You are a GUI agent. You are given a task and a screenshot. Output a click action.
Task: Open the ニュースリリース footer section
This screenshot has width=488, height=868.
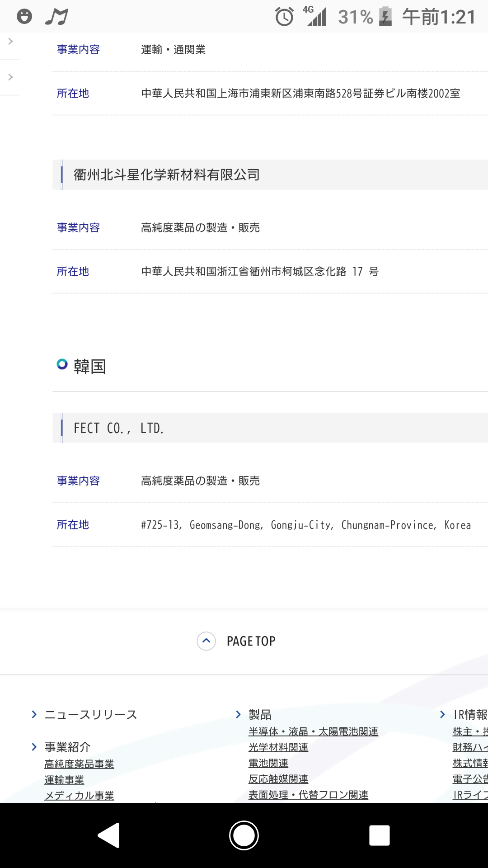pyautogui.click(x=90, y=715)
